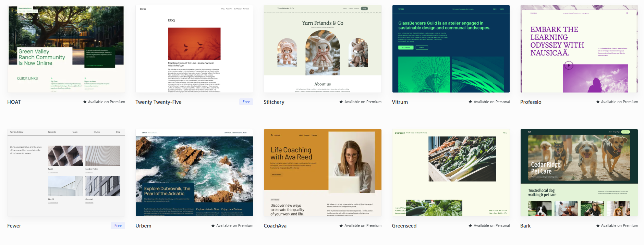Open the HOAT theme preview thumbnail

click(x=66, y=49)
